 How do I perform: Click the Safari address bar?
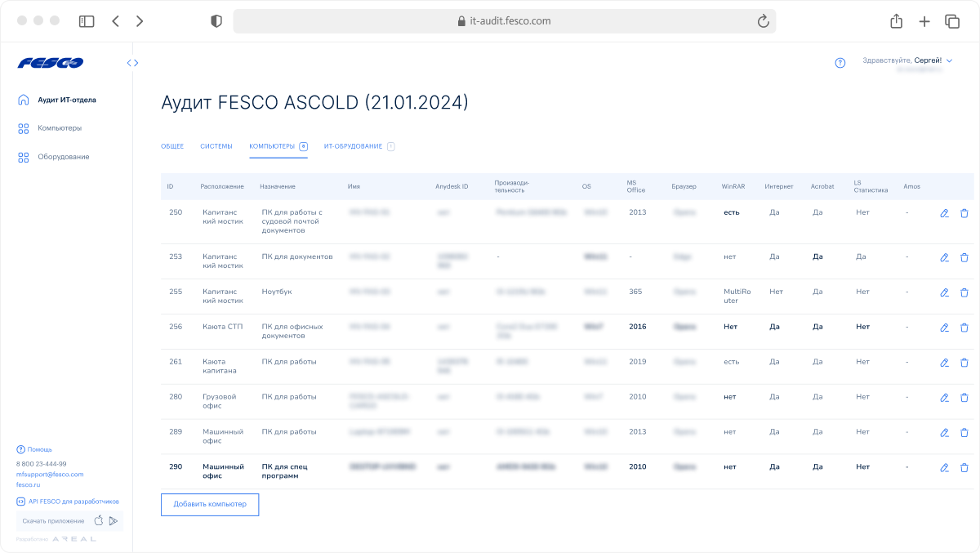coord(504,21)
